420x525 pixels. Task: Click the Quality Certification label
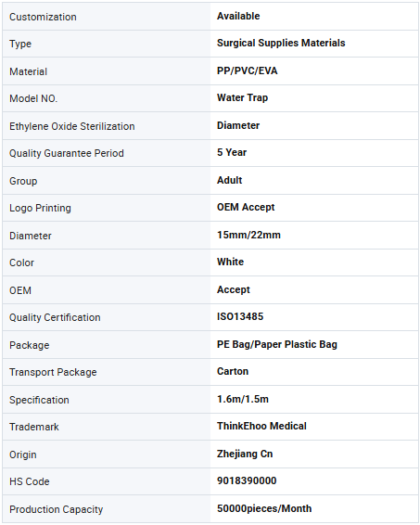[55, 317]
